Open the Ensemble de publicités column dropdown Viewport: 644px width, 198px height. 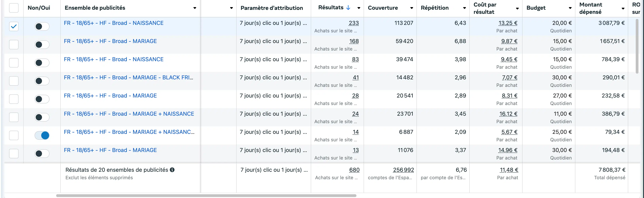195,8
